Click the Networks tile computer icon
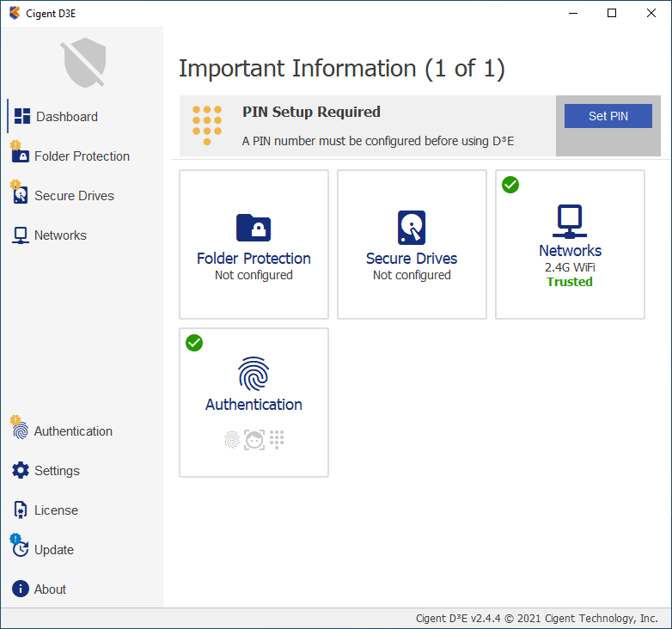Screen dimensions: 672x629 point(570,221)
